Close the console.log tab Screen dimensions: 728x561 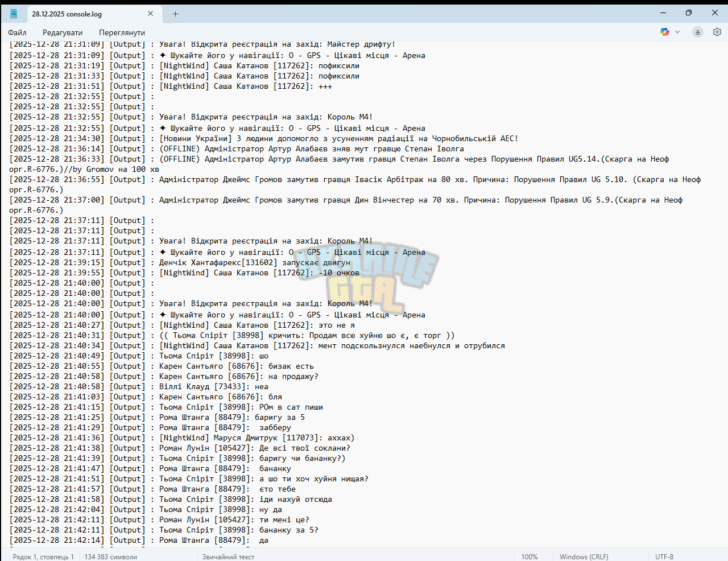point(150,14)
